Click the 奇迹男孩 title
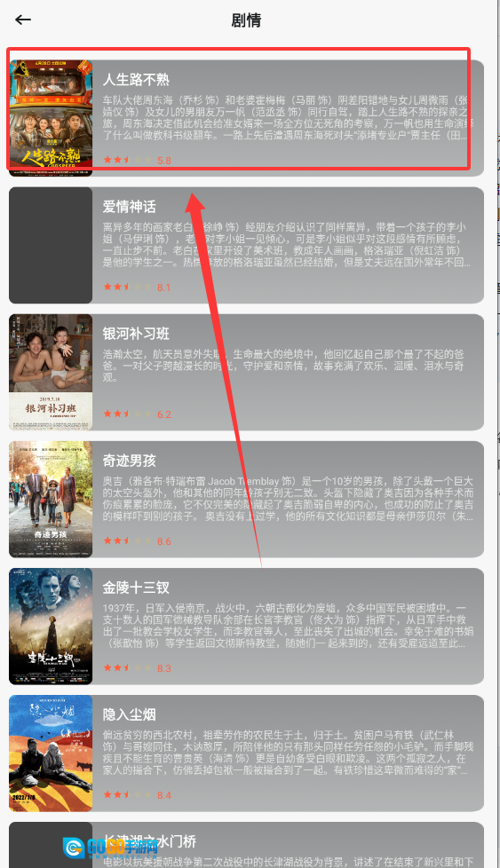 (129, 461)
